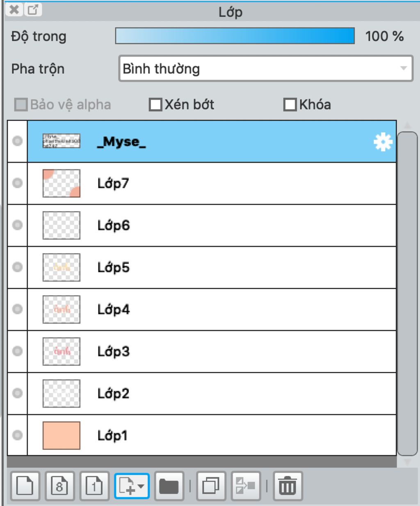
Task: Duplicate the selected layer
Action: tap(211, 486)
